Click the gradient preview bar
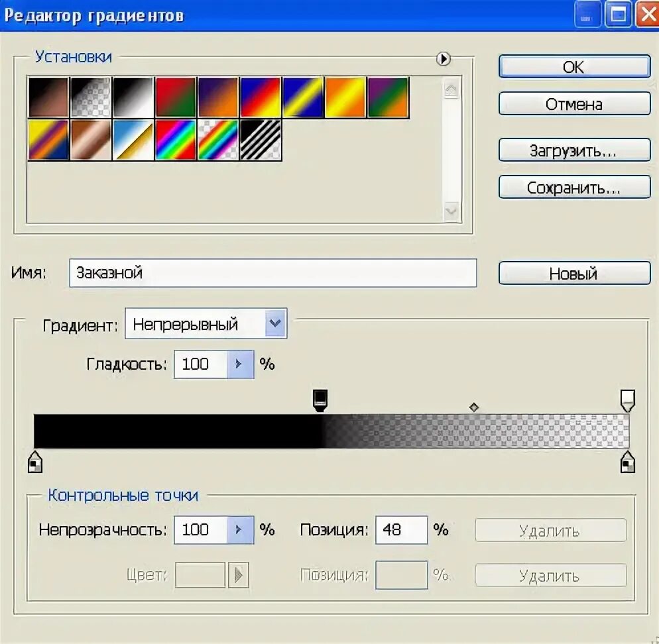This screenshot has height=644, width=659. [x=331, y=431]
